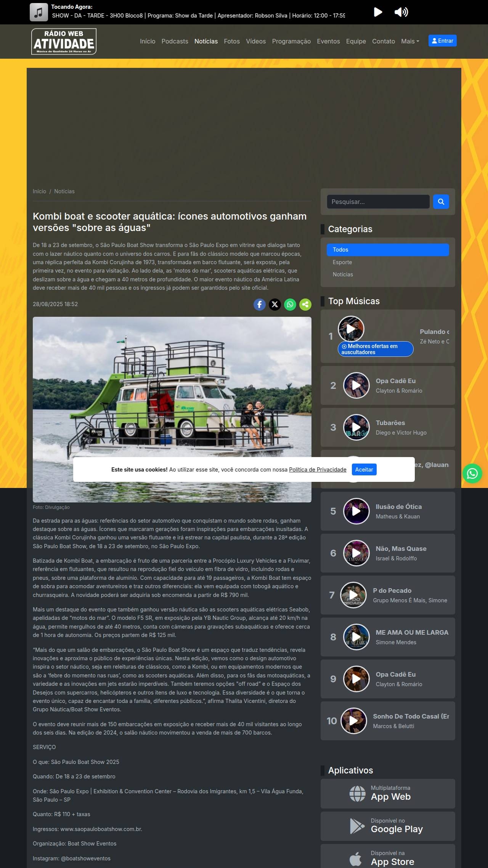The height and width of the screenshot is (868, 488).
Task: Expand the Mais dropdown menu
Action: (x=410, y=41)
